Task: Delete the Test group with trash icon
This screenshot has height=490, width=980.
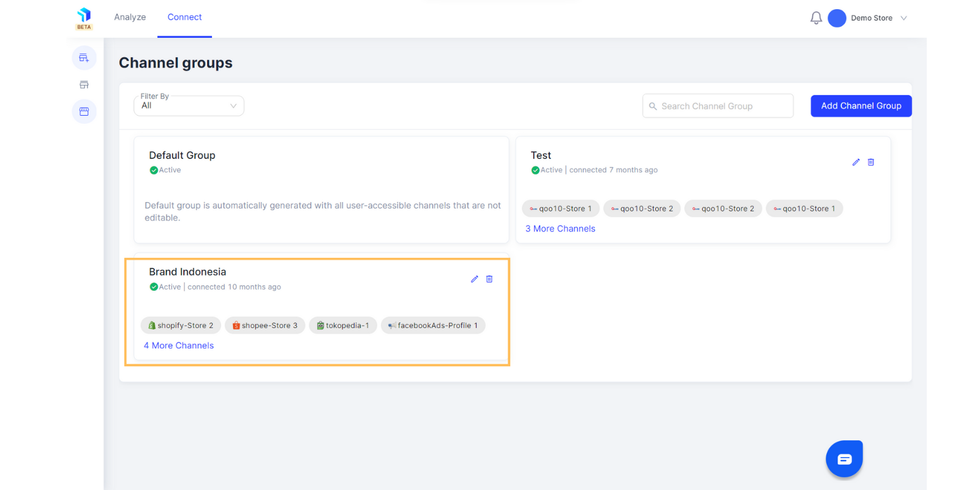Action: [871, 162]
